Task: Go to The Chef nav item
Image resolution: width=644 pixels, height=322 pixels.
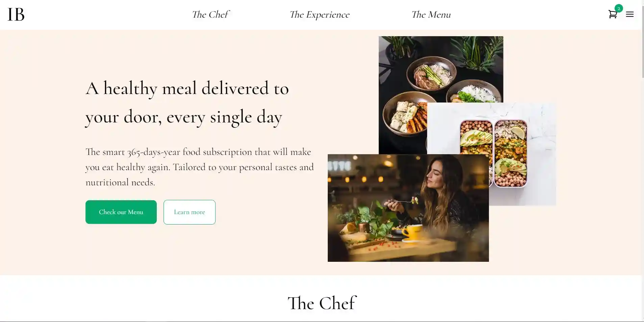Action: click(210, 15)
